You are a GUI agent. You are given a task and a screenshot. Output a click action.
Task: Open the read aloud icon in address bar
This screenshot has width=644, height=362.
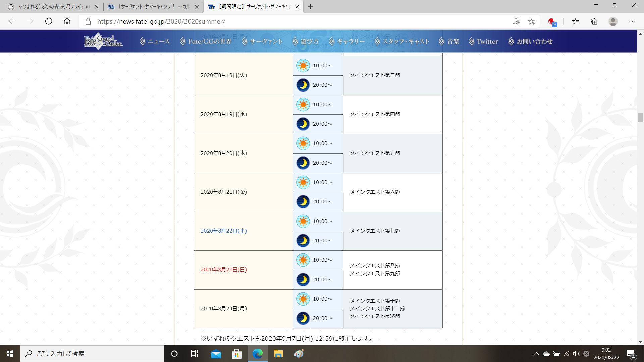click(516, 21)
